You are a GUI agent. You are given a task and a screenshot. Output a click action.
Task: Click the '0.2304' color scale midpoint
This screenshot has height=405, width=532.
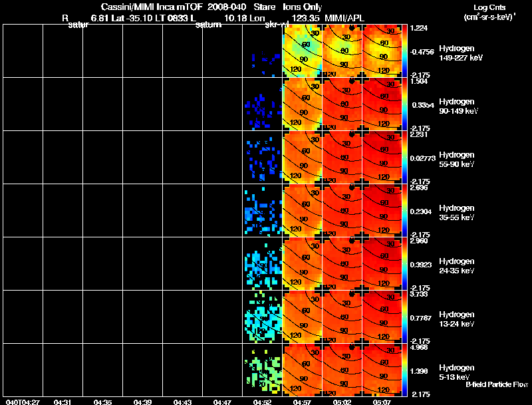pos(421,211)
